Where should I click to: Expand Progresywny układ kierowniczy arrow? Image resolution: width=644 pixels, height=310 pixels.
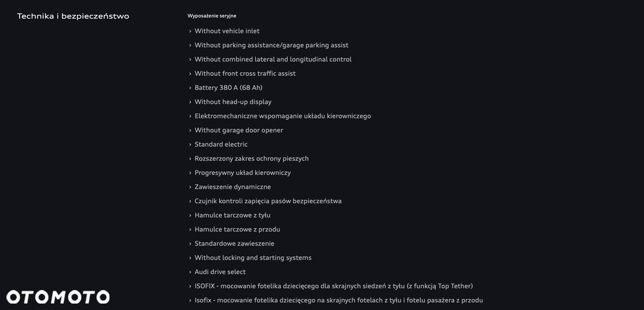click(190, 172)
